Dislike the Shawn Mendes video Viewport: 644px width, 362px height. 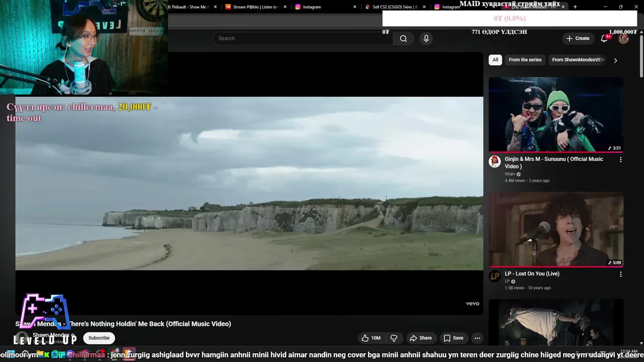(x=394, y=338)
